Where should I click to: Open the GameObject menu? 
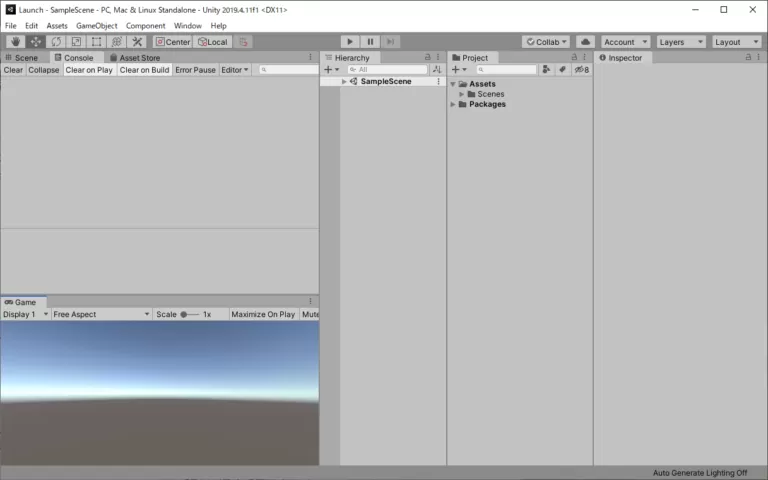[x=97, y=26]
